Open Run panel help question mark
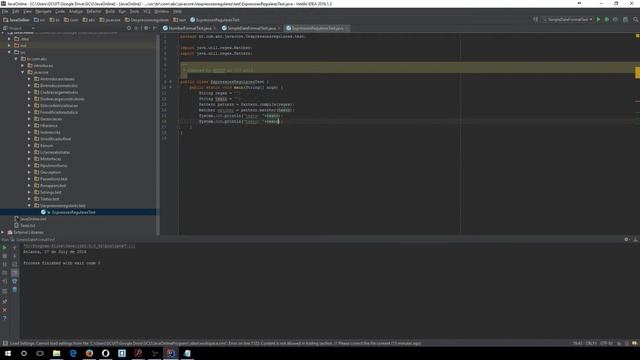 tap(4, 318)
